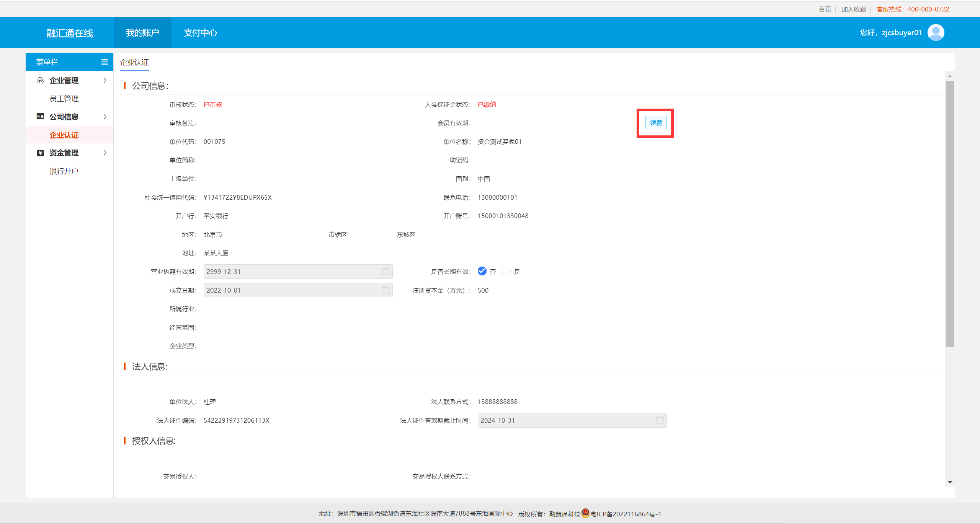Click 加入收藏 link
This screenshot has height=524, width=980.
pos(854,9)
